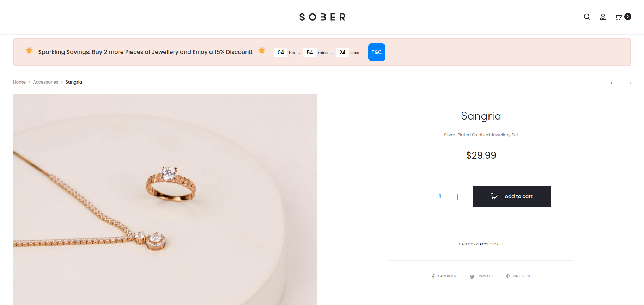This screenshot has width=644, height=305.
Task: Click the SOBER logo
Action: tap(322, 17)
